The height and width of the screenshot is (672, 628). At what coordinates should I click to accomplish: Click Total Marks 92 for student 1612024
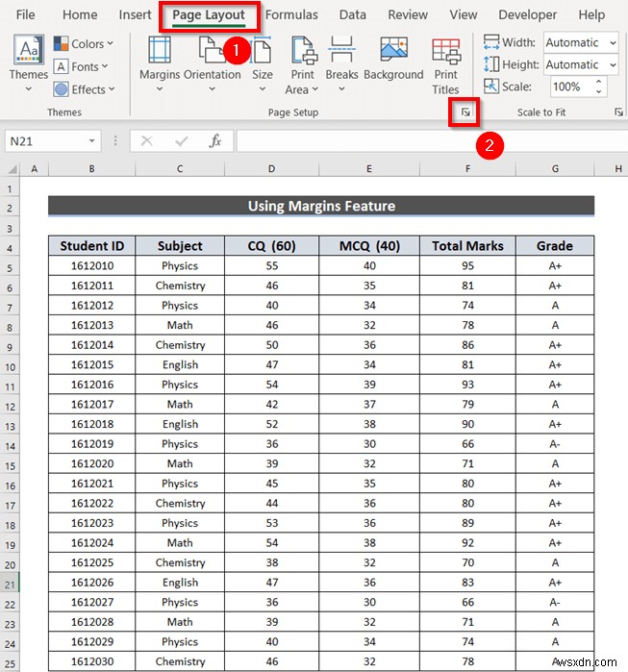(467, 543)
